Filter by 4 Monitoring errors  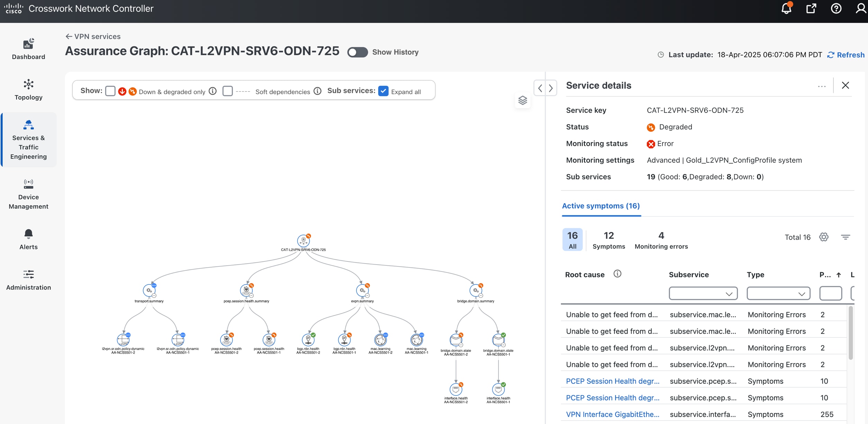coord(661,240)
